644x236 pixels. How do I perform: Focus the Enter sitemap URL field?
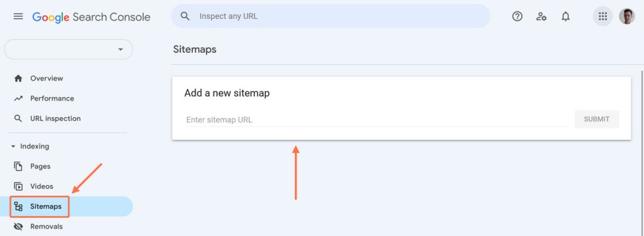point(376,120)
